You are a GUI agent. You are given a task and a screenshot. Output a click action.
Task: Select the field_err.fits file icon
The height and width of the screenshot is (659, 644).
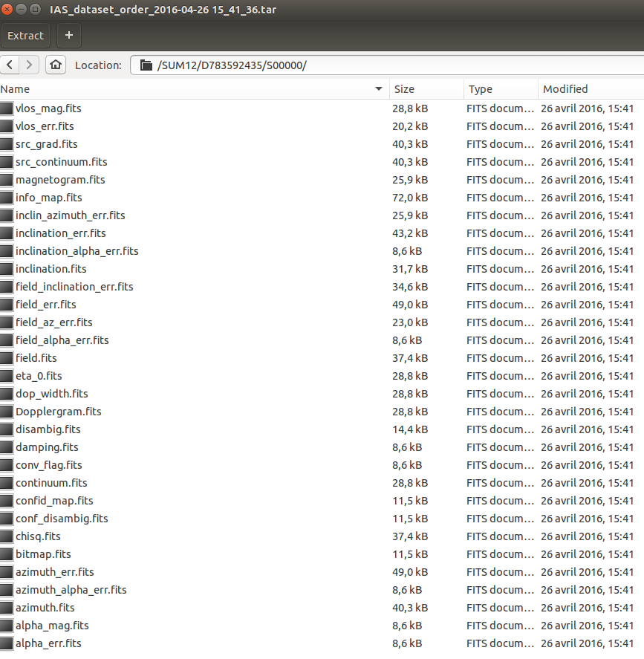point(6,305)
